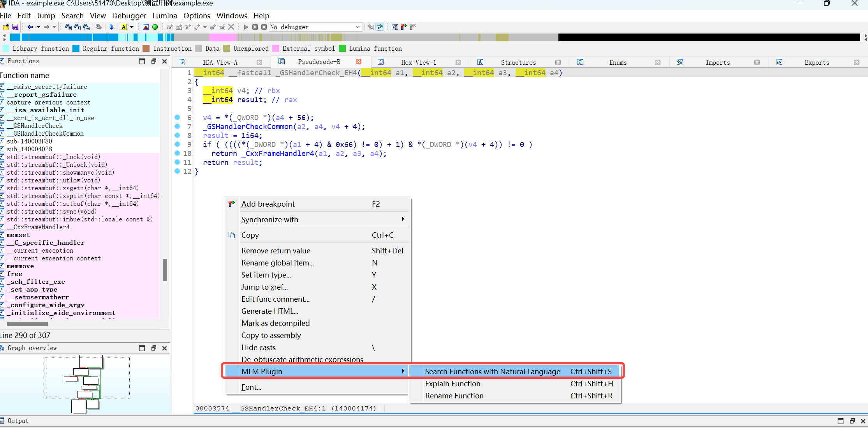The width and height of the screenshot is (868, 428).
Task: Float the Output panel
Action: 852,421
